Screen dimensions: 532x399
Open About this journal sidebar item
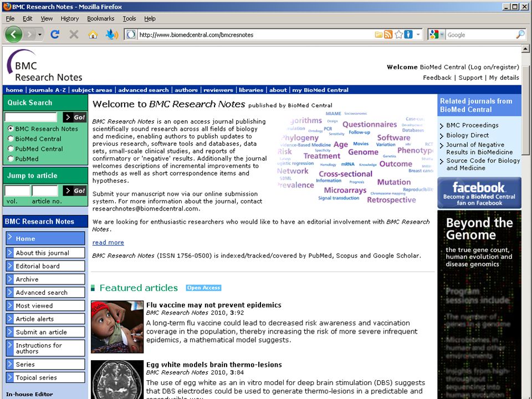[x=45, y=253]
